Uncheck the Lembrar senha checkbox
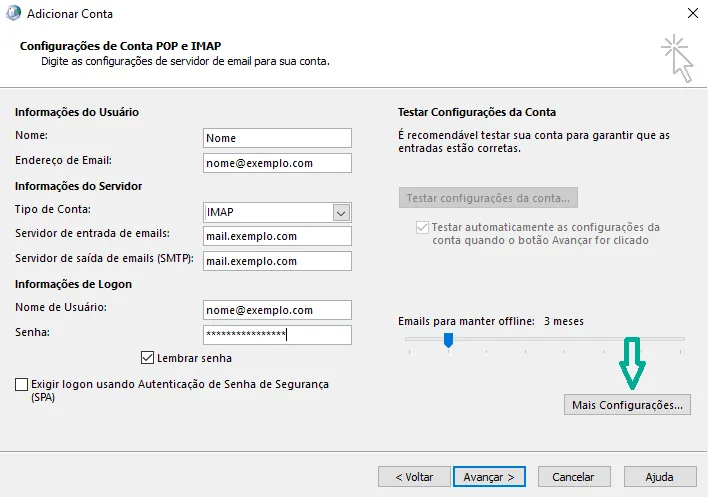Viewport: 708px width, 497px height. 147,358
